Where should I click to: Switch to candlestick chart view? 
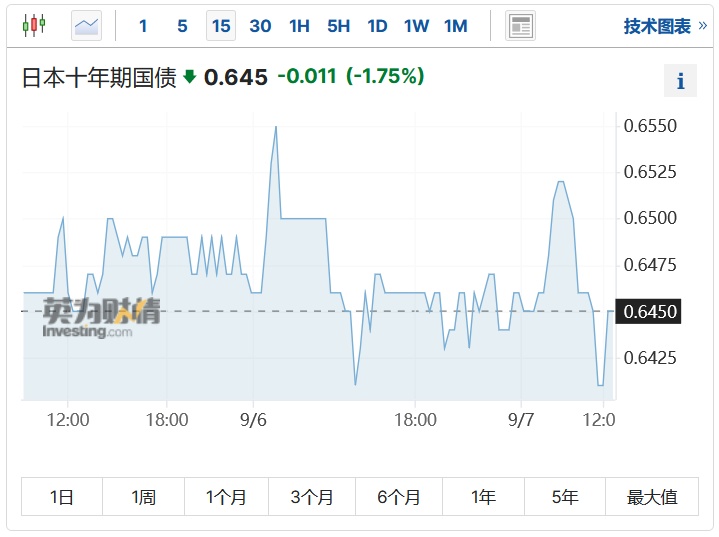pyautogui.click(x=34, y=25)
